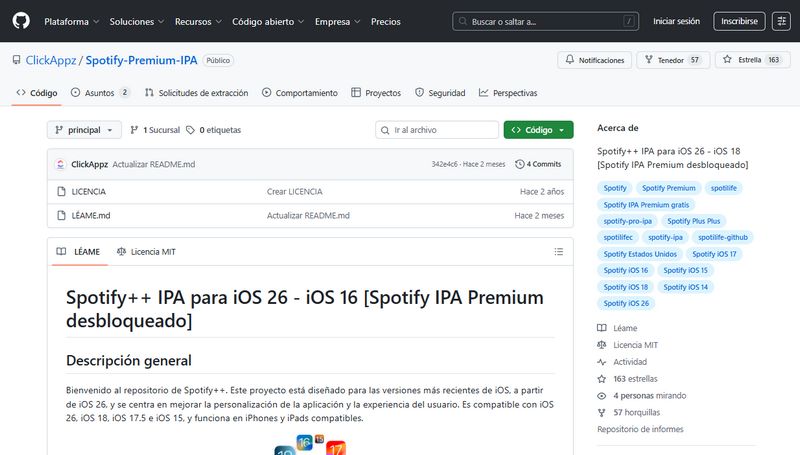Image resolution: width=800 pixels, height=455 pixels.
Task: Click the spotilifec topic tag
Action: (618, 237)
